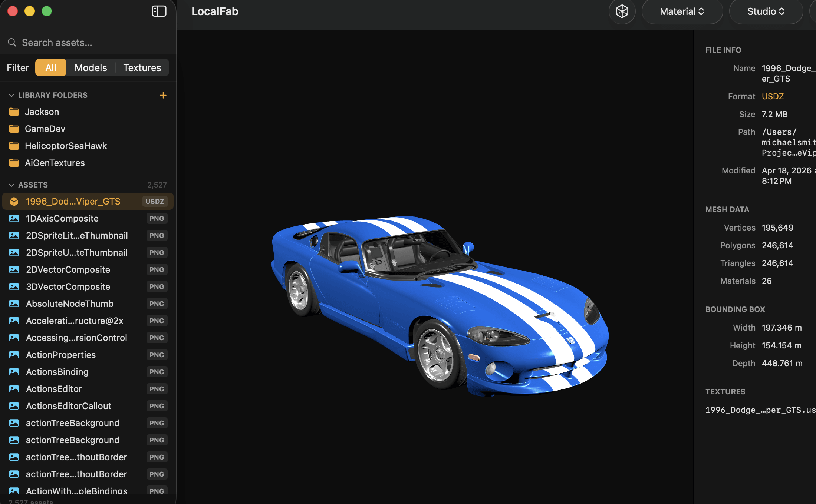816x504 pixels.
Task: Select the All filter tab
Action: pyautogui.click(x=51, y=67)
